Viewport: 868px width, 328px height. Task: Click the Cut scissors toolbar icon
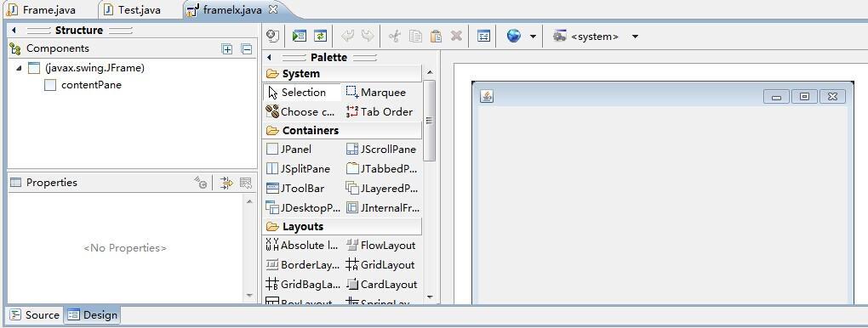pyautogui.click(x=394, y=37)
